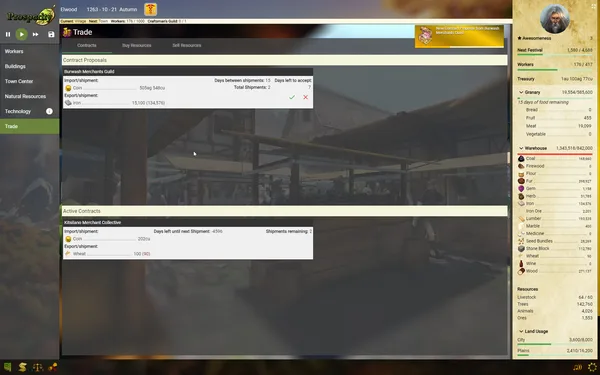Click the Coal resource icon in Warehouse
The width and height of the screenshot is (600, 375).
click(x=521, y=158)
